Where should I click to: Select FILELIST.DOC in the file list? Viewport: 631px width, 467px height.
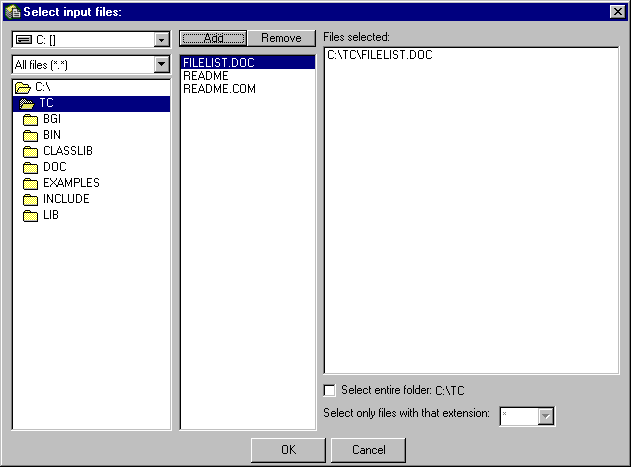pos(247,63)
